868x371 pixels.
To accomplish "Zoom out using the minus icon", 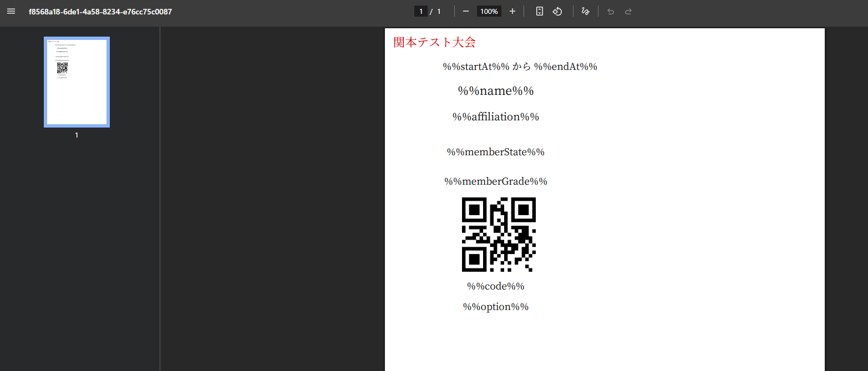I will 466,12.
